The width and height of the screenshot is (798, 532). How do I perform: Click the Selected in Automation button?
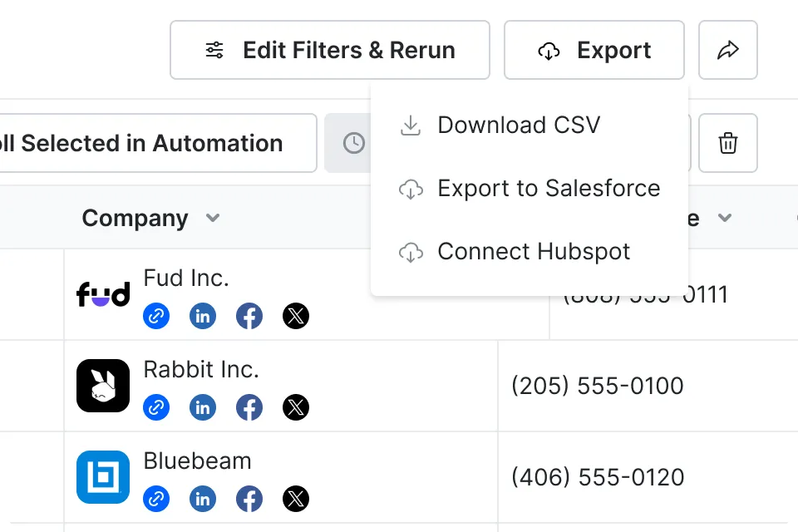(158, 143)
